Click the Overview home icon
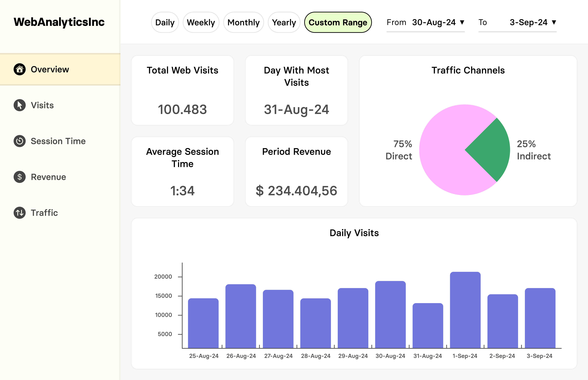588x380 pixels. (20, 69)
